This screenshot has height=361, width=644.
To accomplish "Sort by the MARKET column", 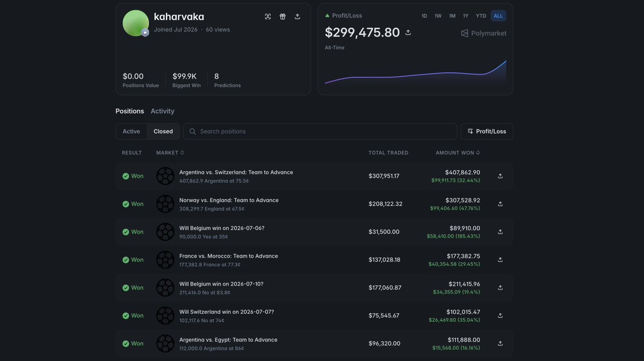I will (x=170, y=152).
